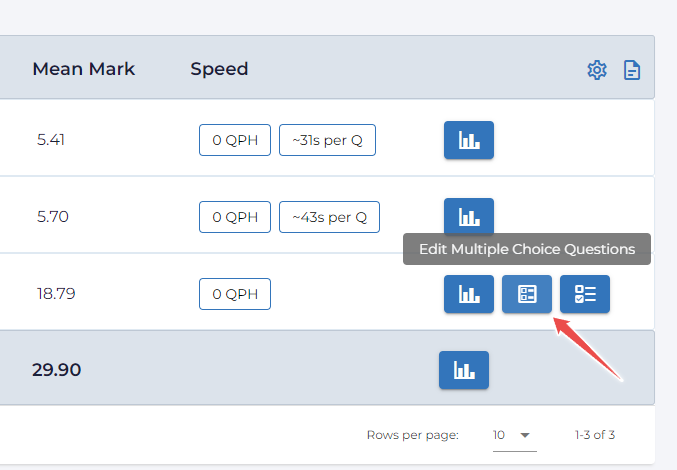Click the ~31s per Q badge

327,140
